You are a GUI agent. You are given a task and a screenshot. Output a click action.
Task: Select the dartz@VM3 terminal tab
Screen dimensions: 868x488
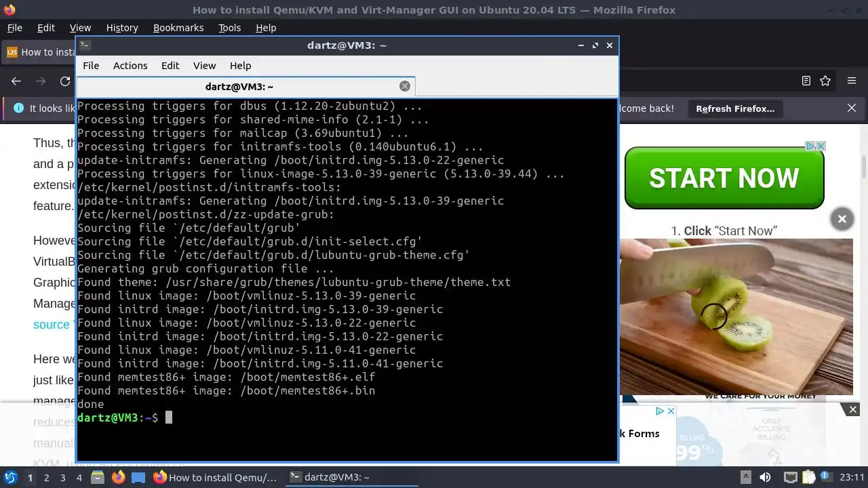(245, 87)
